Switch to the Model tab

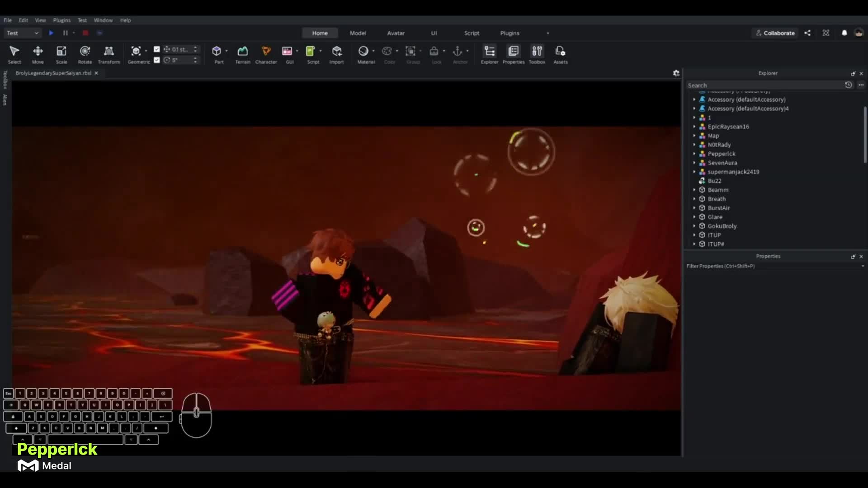358,33
